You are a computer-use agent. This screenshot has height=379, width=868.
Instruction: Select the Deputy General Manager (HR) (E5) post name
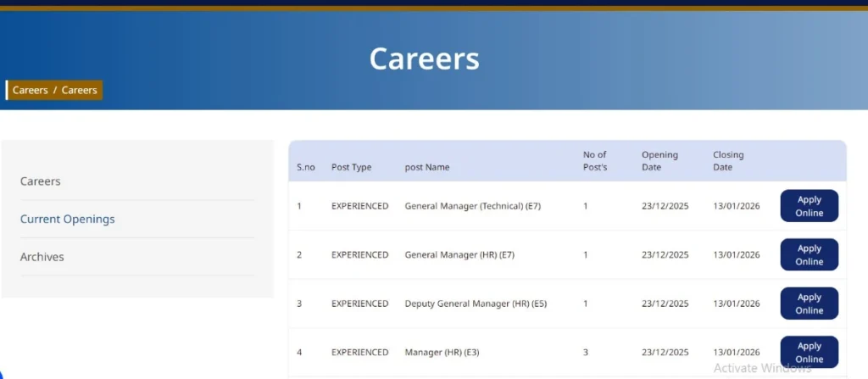[x=476, y=304]
